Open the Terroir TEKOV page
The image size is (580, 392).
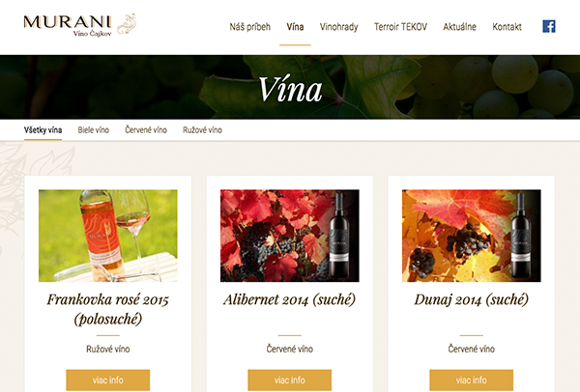(400, 27)
